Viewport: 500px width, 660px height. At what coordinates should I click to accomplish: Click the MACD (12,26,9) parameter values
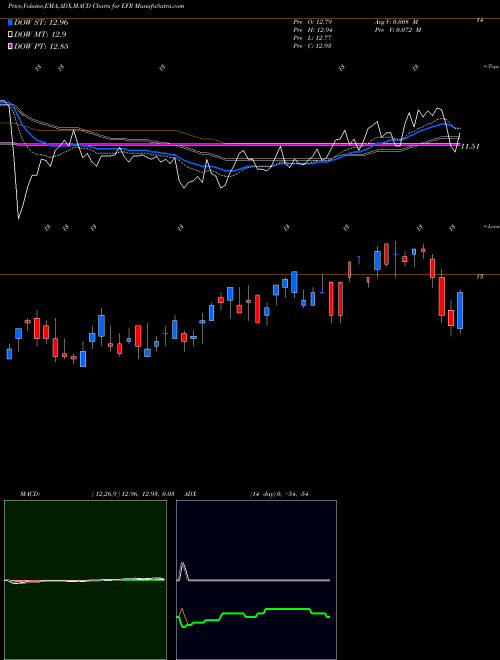click(133, 494)
